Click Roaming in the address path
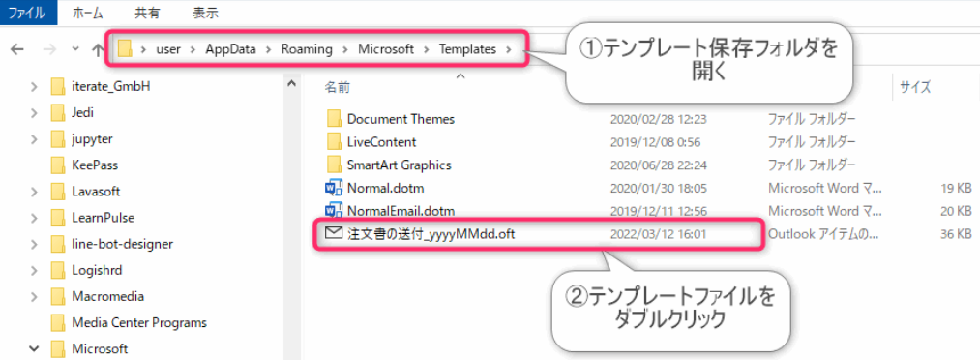 (x=307, y=49)
